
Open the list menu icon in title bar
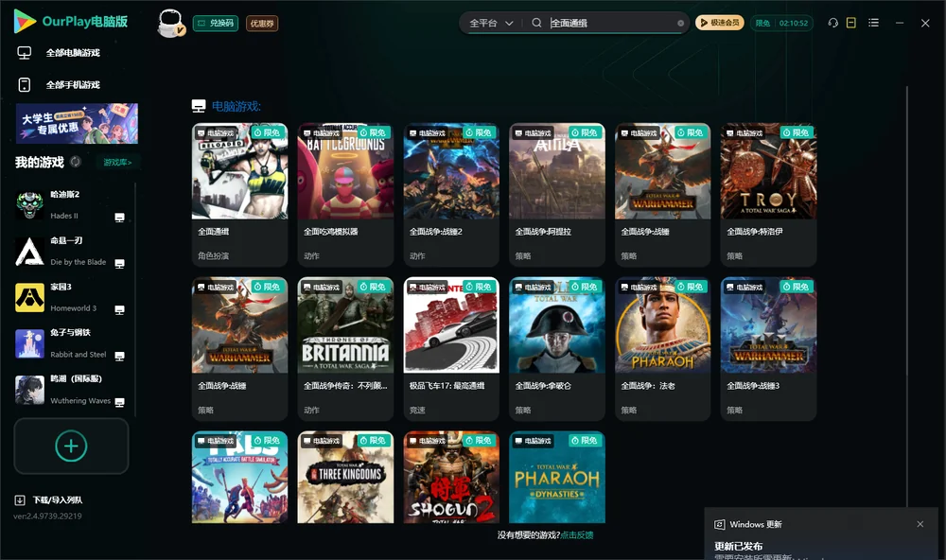[873, 23]
